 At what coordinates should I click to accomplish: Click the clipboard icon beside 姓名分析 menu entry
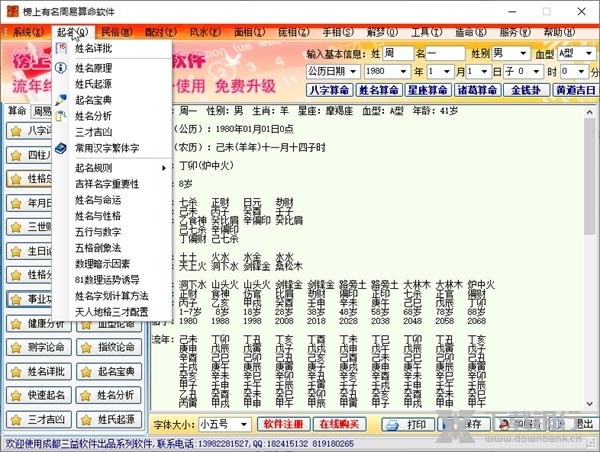(x=61, y=116)
